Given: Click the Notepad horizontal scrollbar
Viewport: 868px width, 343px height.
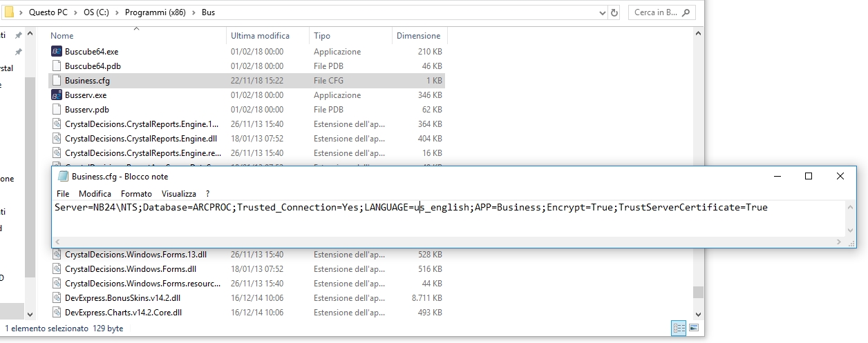Looking at the screenshot, I should coord(449,242).
